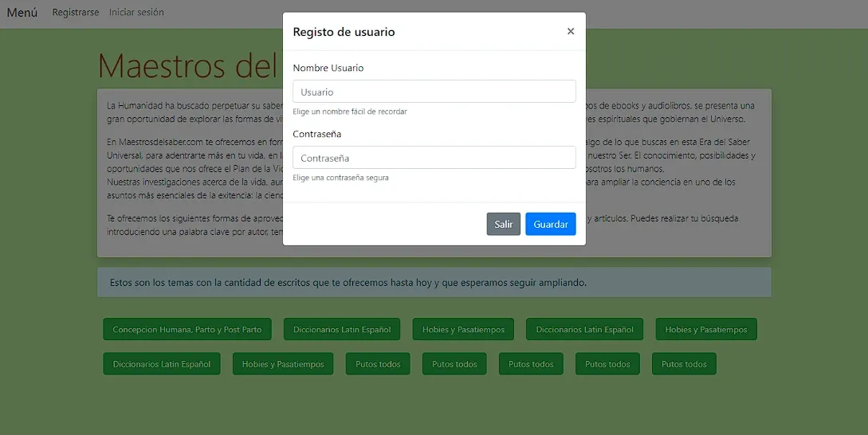Open the Menú brand link
This screenshot has height=435, width=868.
point(22,13)
